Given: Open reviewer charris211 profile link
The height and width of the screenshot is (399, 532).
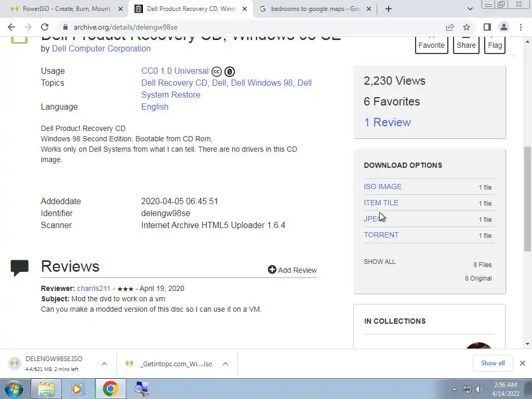Looking at the screenshot, I should tap(94, 288).
